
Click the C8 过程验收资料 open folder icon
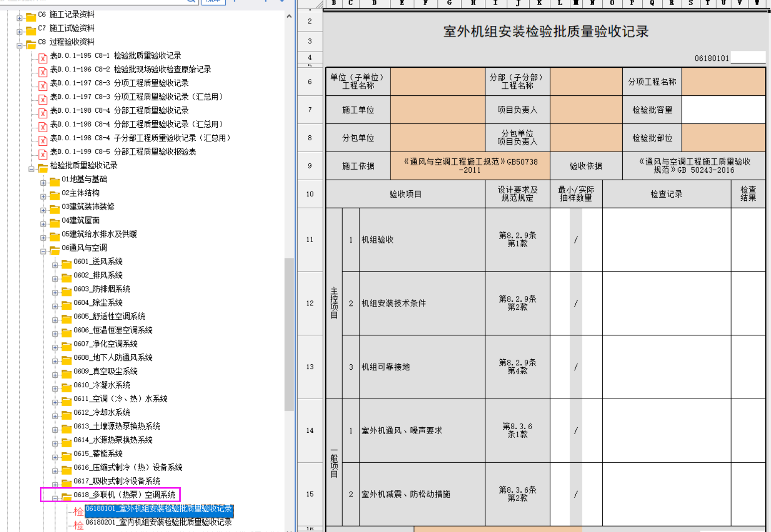tap(31, 44)
